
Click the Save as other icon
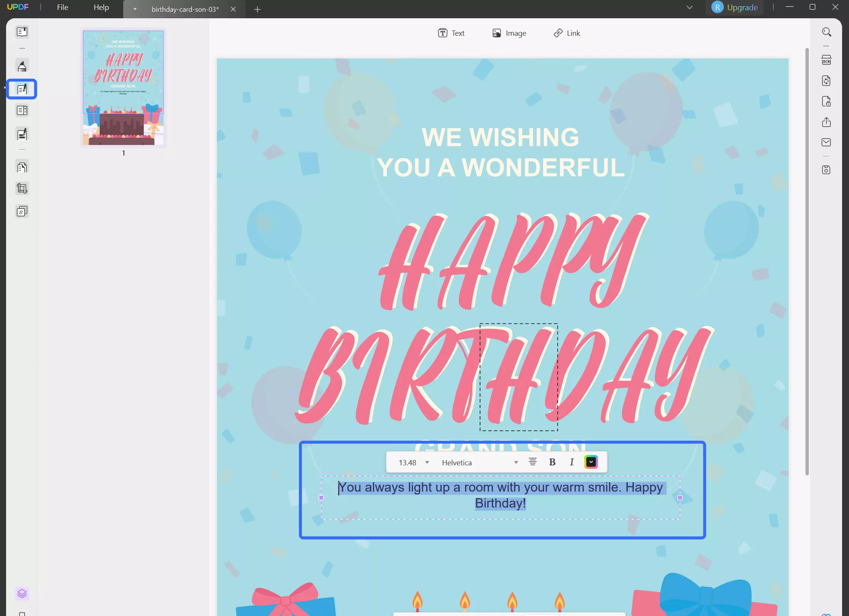[826, 170]
